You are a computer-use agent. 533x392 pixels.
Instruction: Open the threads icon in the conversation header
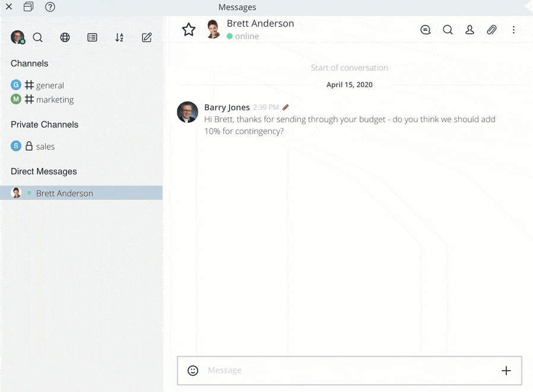[426, 29]
